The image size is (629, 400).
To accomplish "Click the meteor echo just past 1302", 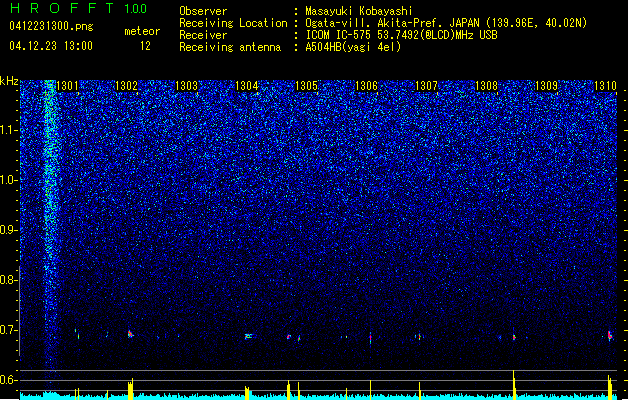I will point(130,334).
